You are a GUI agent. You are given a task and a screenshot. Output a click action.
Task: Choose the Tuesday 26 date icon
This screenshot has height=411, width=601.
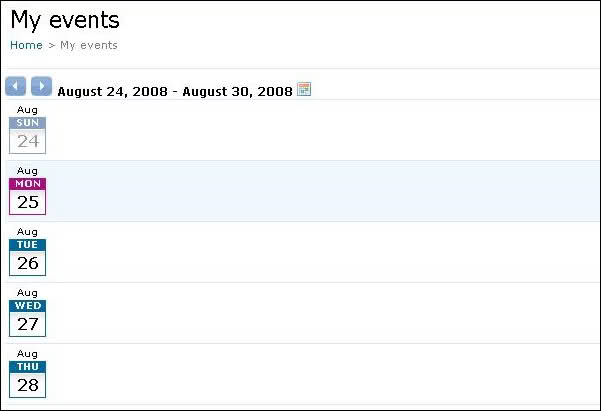click(27, 257)
